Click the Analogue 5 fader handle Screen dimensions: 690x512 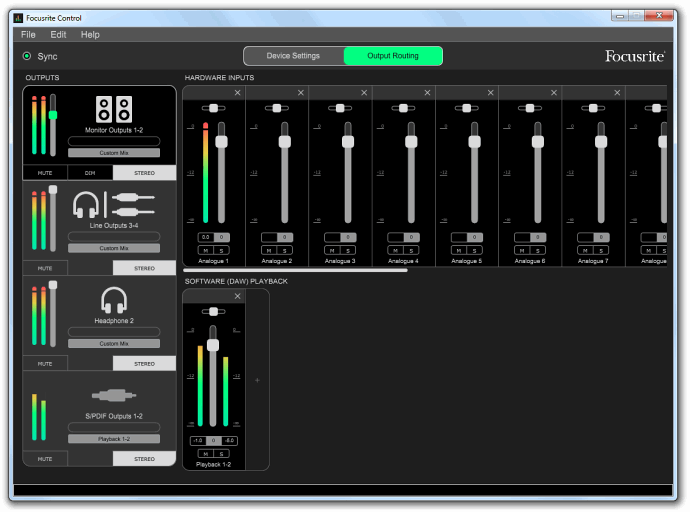point(474,142)
